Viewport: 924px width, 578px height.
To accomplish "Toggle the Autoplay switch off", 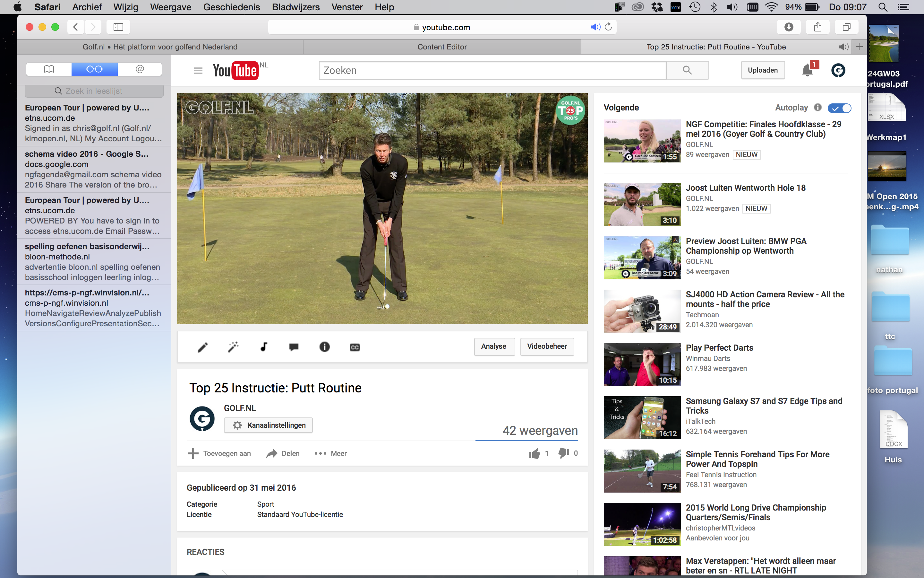I will click(839, 108).
